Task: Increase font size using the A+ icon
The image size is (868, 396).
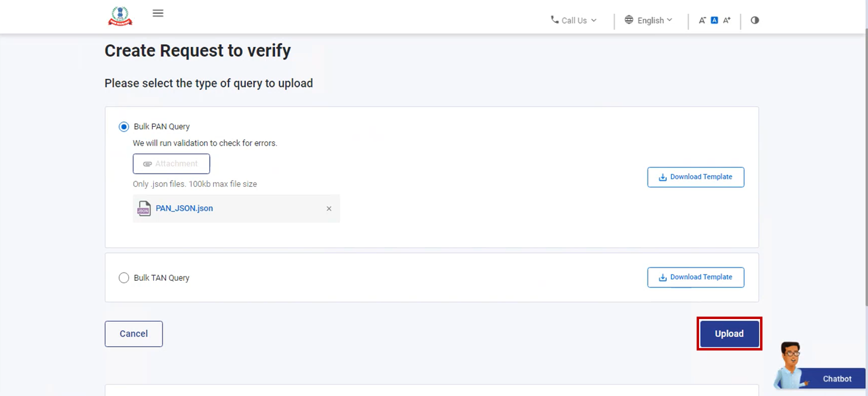Action: click(x=726, y=20)
